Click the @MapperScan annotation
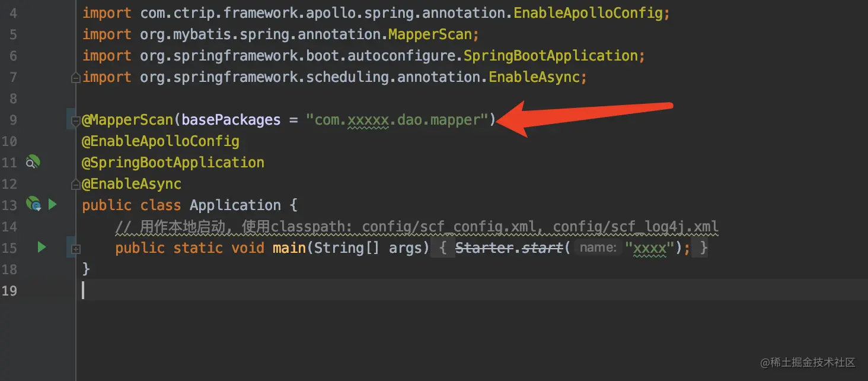 (127, 120)
